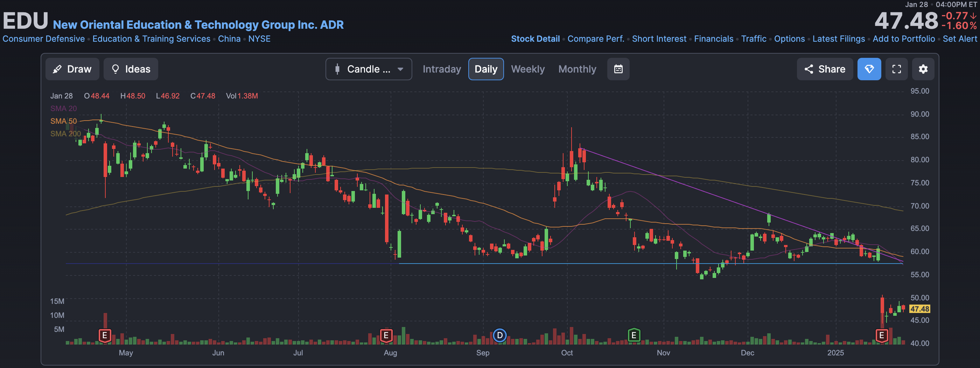Click the earnings marker near Aug
The image size is (980, 368).
[386, 336]
